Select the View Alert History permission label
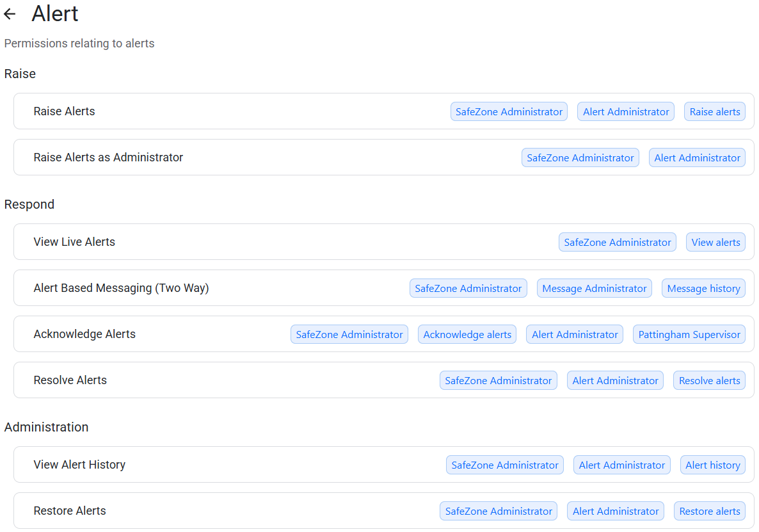 (x=79, y=465)
